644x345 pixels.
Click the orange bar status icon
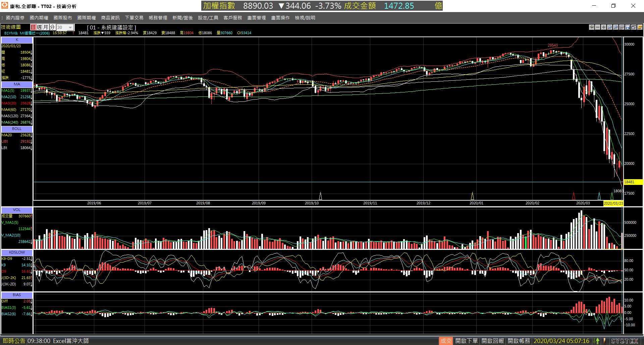[x=604, y=341]
